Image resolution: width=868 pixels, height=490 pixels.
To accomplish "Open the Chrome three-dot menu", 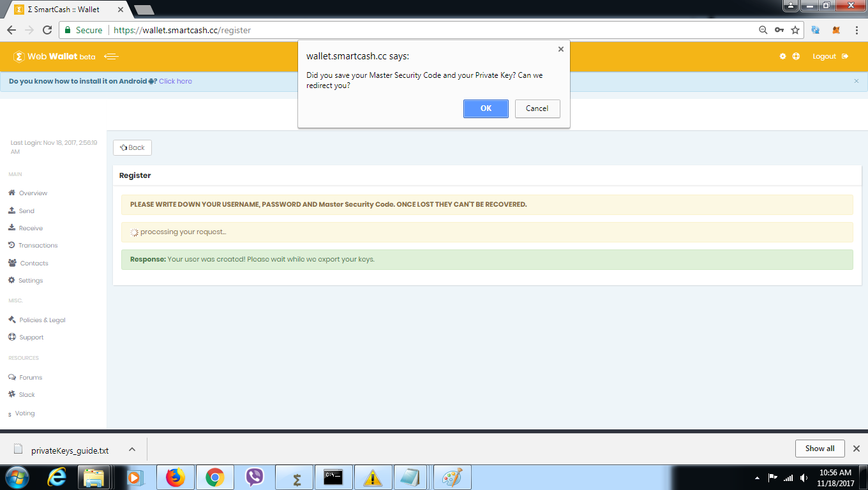I will (856, 30).
